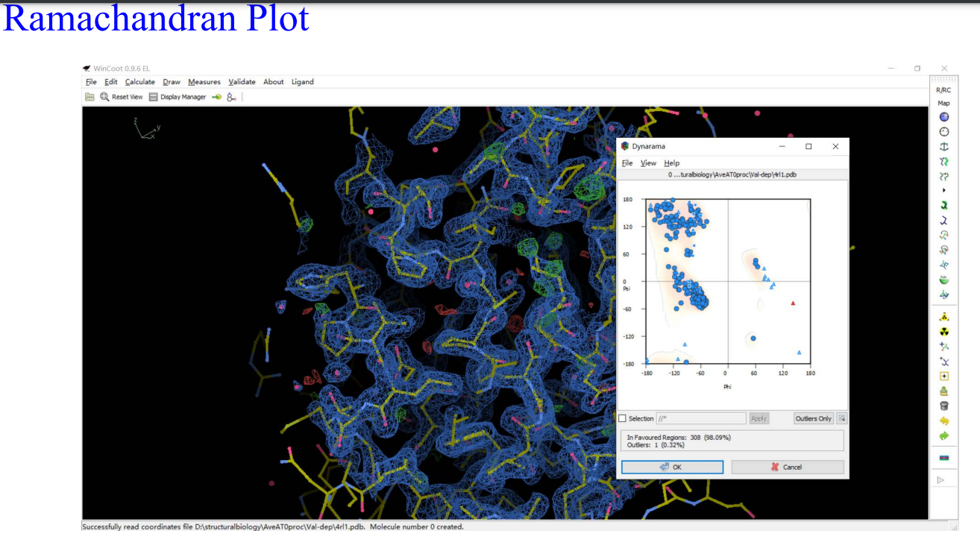
Task: Click the striped flag icon in side toolbar
Action: click(944, 457)
